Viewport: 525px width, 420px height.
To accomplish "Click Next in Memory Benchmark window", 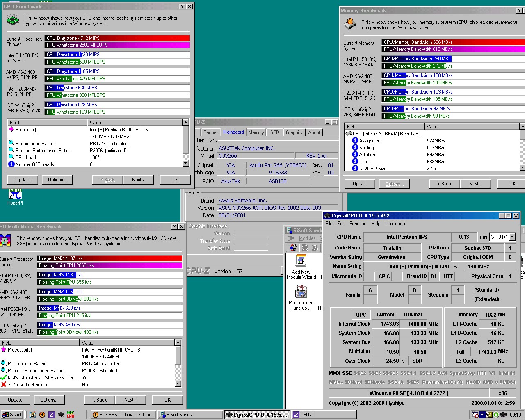I will [475, 184].
